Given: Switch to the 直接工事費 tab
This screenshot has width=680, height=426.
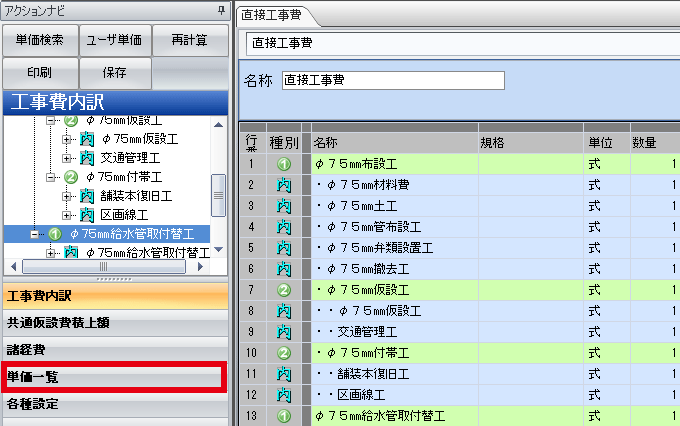Looking at the screenshot, I should pos(275,16).
